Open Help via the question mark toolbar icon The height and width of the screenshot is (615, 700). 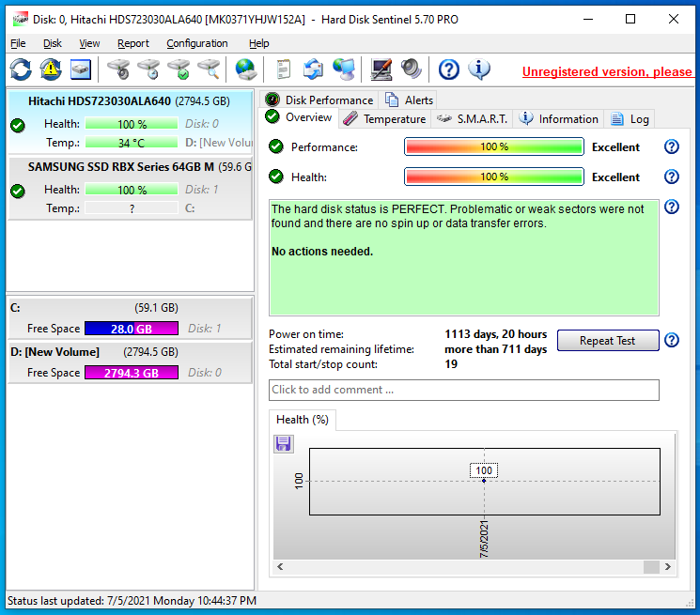click(449, 69)
